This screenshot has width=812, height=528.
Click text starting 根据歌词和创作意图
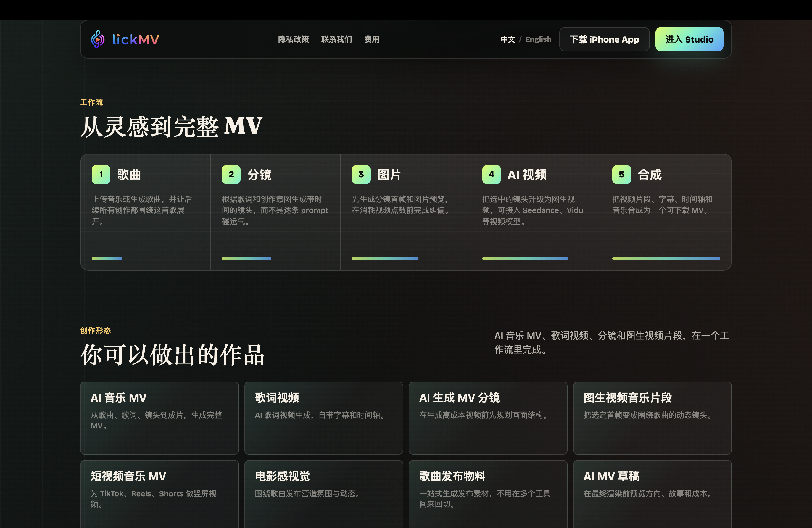pos(275,210)
